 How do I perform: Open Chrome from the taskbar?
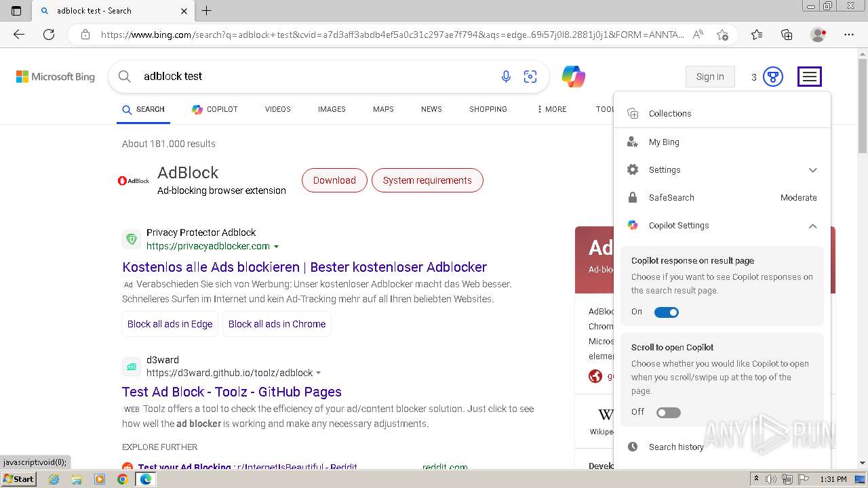(122, 479)
